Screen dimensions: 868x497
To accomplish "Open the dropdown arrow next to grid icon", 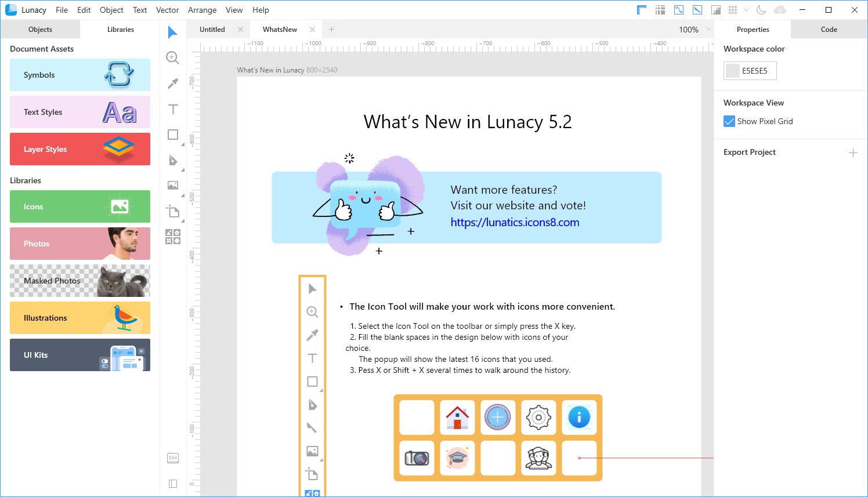I will point(747,10).
